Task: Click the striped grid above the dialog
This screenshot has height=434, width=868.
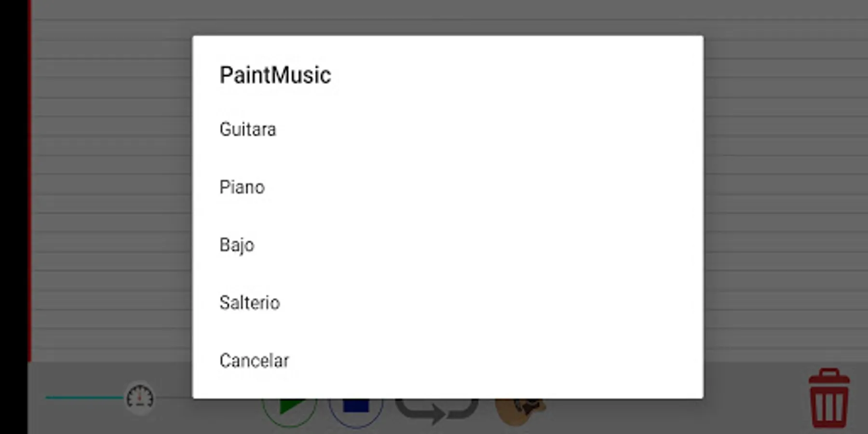Action: tap(448, 17)
